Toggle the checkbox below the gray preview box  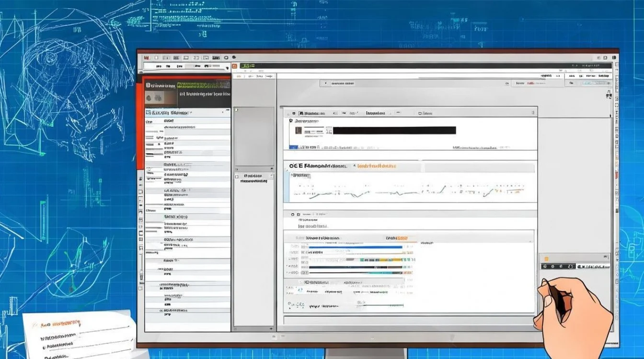click(237, 177)
